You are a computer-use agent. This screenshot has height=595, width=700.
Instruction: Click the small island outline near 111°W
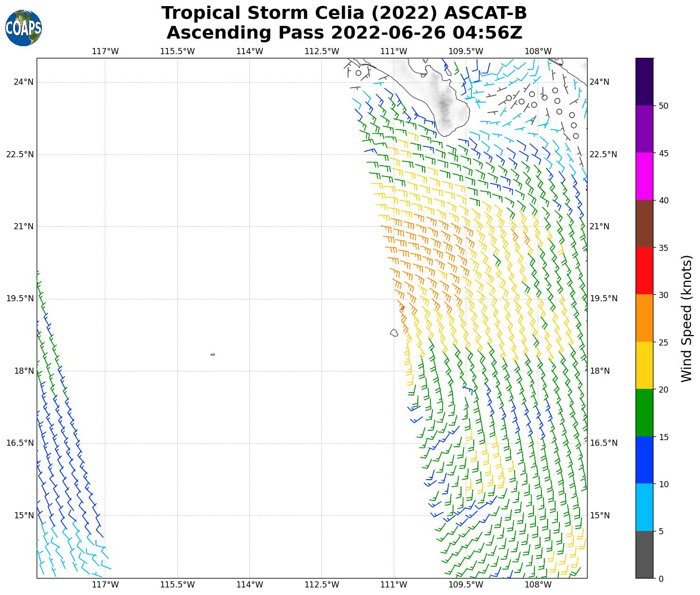(x=394, y=333)
